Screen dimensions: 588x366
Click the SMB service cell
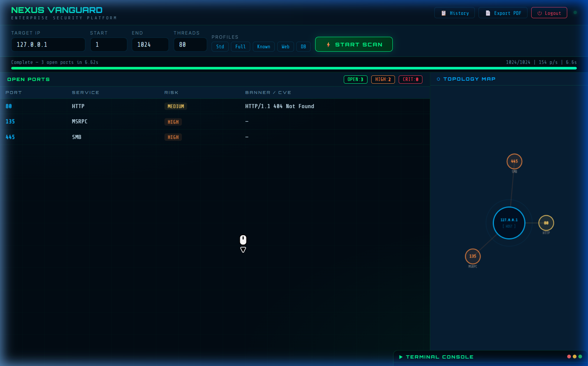pyautogui.click(x=77, y=137)
